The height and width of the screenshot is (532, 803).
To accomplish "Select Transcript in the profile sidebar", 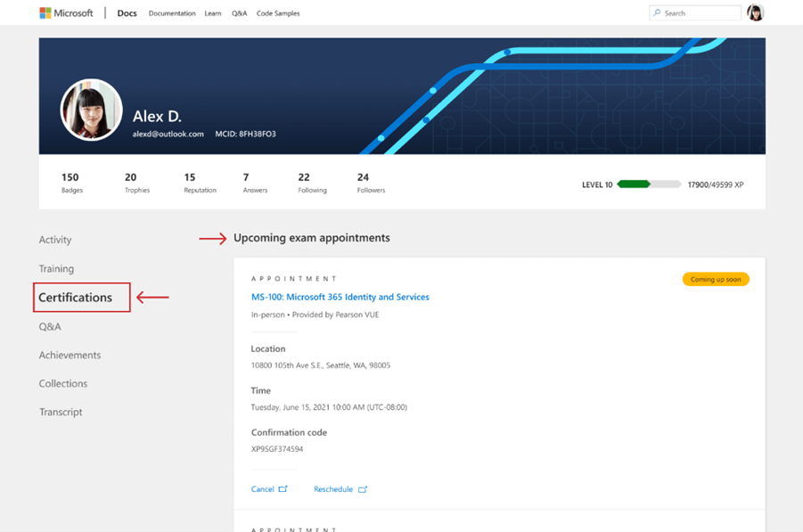I will (x=61, y=412).
